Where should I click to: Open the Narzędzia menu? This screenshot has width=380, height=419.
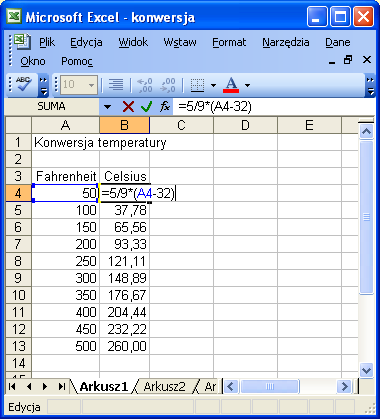click(x=286, y=42)
